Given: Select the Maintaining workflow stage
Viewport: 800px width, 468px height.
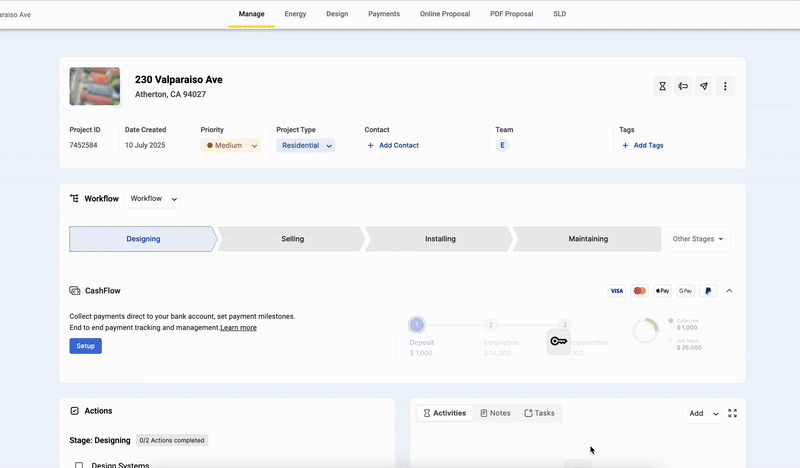Looking at the screenshot, I should pyautogui.click(x=588, y=239).
